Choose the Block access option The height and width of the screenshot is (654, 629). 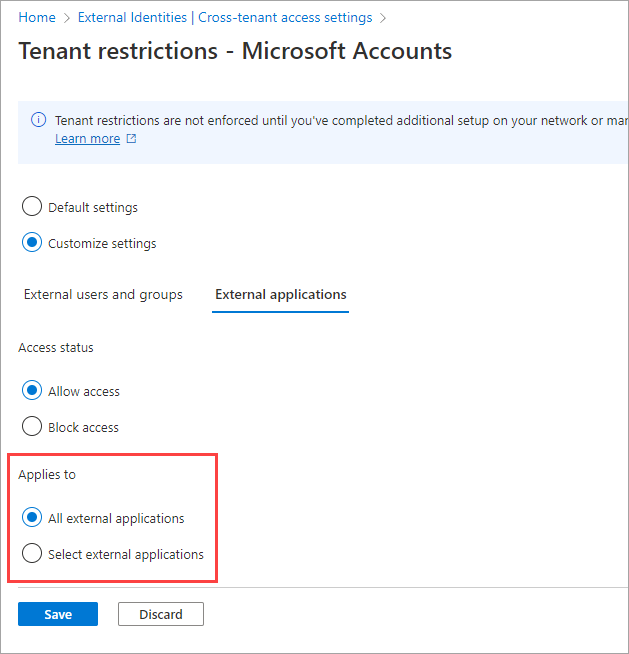(x=32, y=427)
